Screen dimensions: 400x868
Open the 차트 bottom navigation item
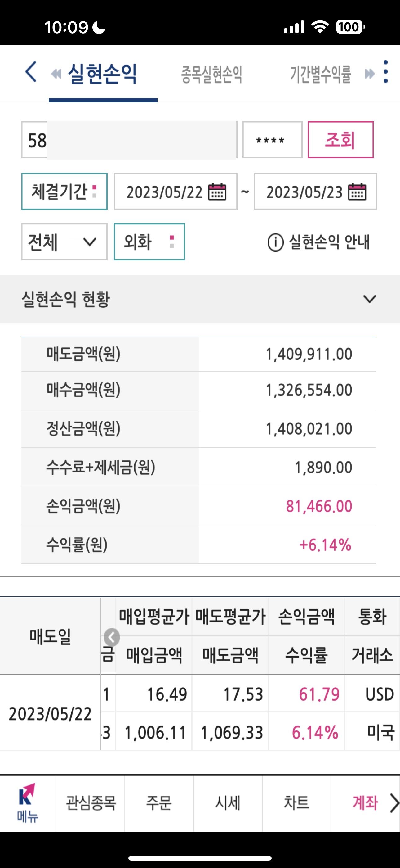pos(296,803)
